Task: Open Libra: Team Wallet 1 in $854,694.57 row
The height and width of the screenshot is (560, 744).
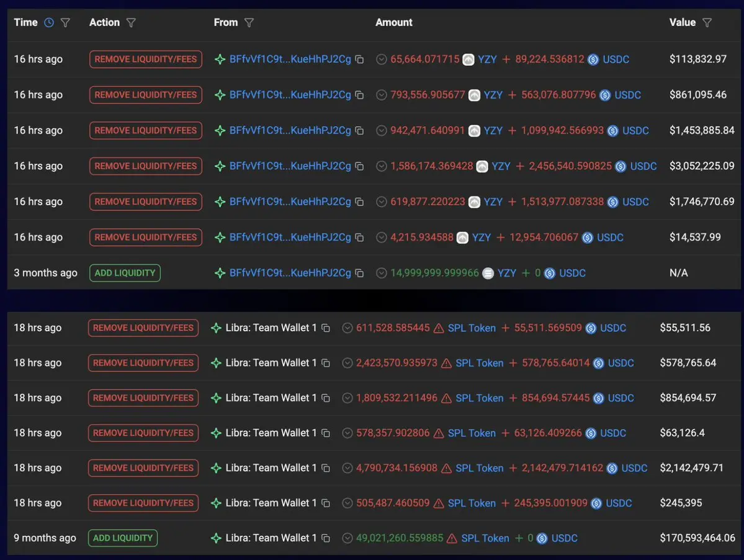Action: pos(271,398)
